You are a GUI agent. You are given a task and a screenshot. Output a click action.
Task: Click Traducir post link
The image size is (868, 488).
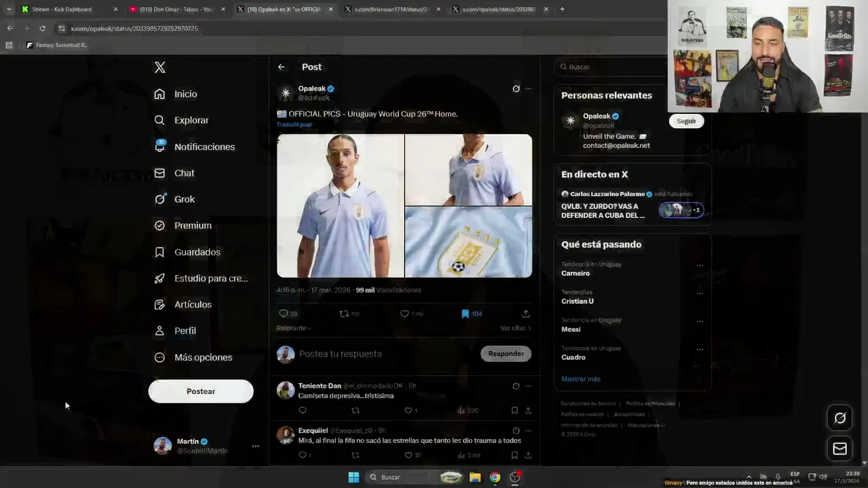click(x=294, y=125)
